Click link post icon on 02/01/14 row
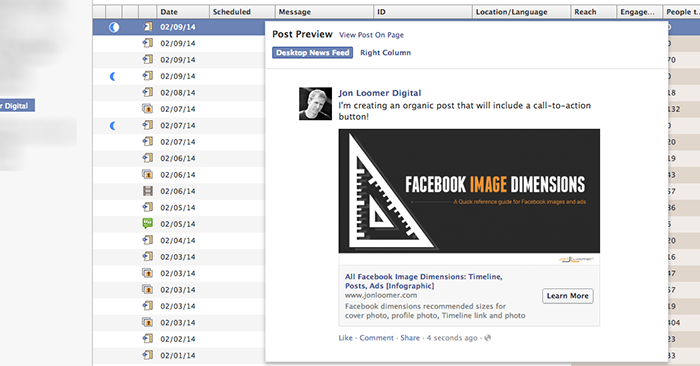Viewport: 700px width, 366px height. click(147, 355)
